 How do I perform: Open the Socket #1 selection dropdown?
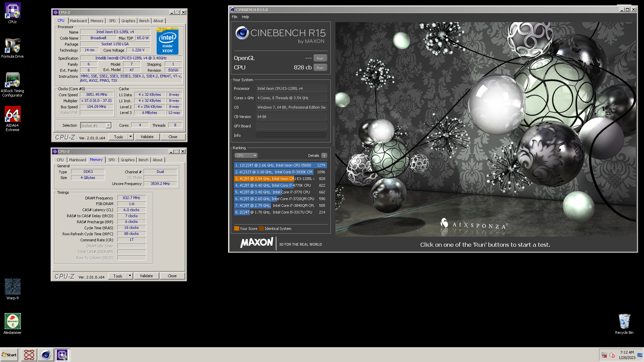96,126
